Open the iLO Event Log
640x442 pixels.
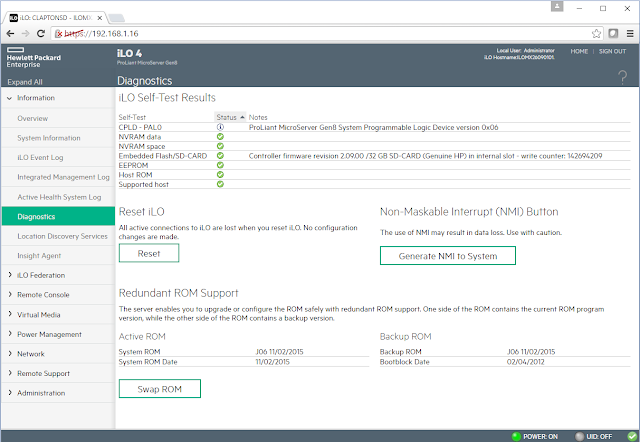tap(40, 158)
